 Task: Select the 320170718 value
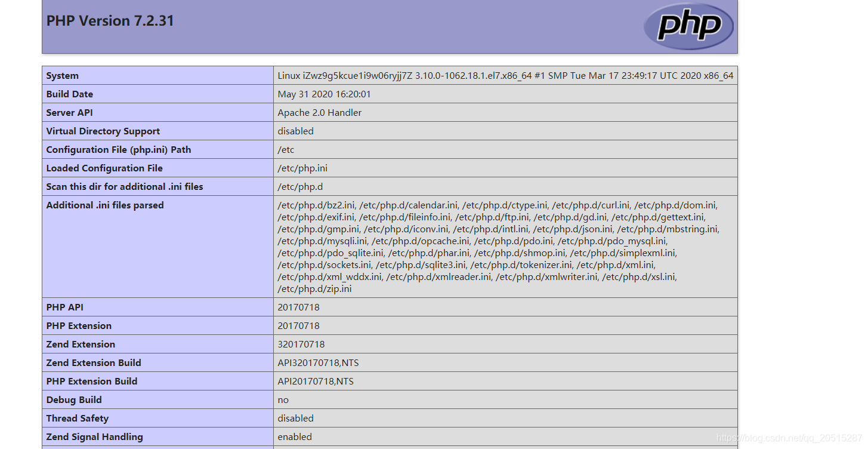point(301,345)
